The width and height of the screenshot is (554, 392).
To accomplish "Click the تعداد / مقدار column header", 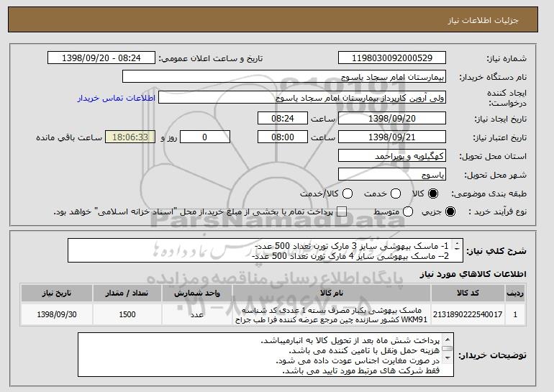I will 127,293.
